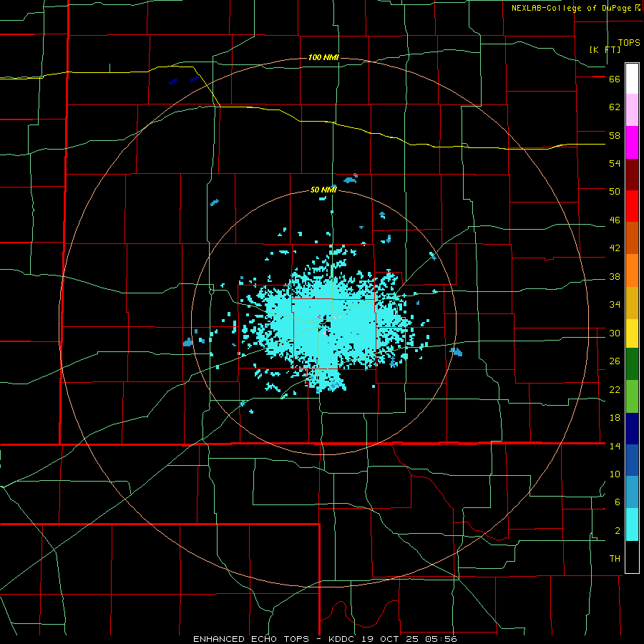Click the "22" scale value

pos(615,389)
